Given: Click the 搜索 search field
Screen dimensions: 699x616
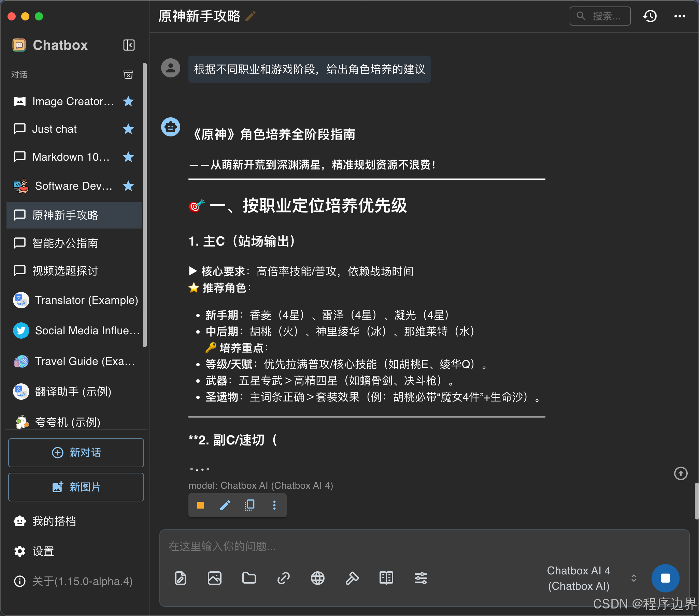Looking at the screenshot, I should [600, 16].
